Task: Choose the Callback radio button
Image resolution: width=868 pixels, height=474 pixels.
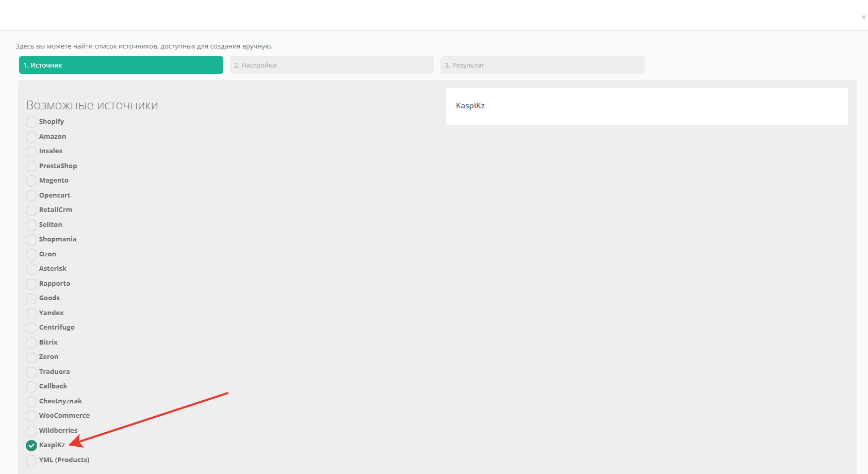Action: pyautogui.click(x=31, y=387)
